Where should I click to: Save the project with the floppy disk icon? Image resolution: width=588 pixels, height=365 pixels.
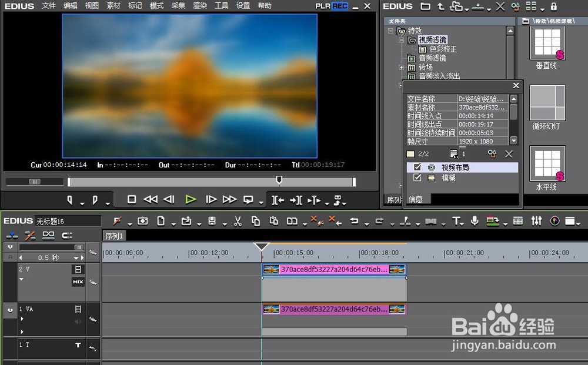pyautogui.click(x=212, y=221)
